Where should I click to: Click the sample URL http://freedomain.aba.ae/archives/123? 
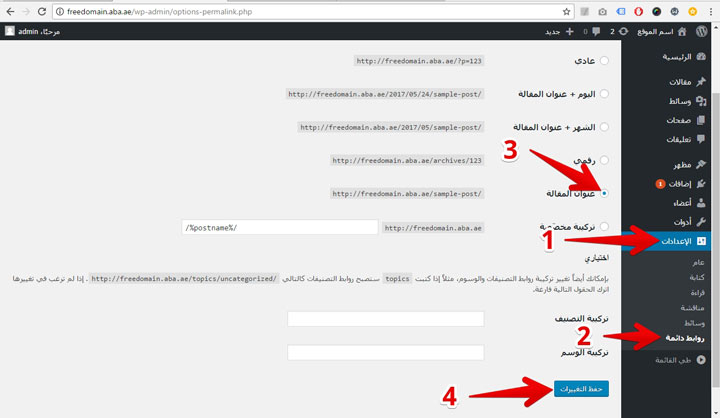pyautogui.click(x=407, y=160)
